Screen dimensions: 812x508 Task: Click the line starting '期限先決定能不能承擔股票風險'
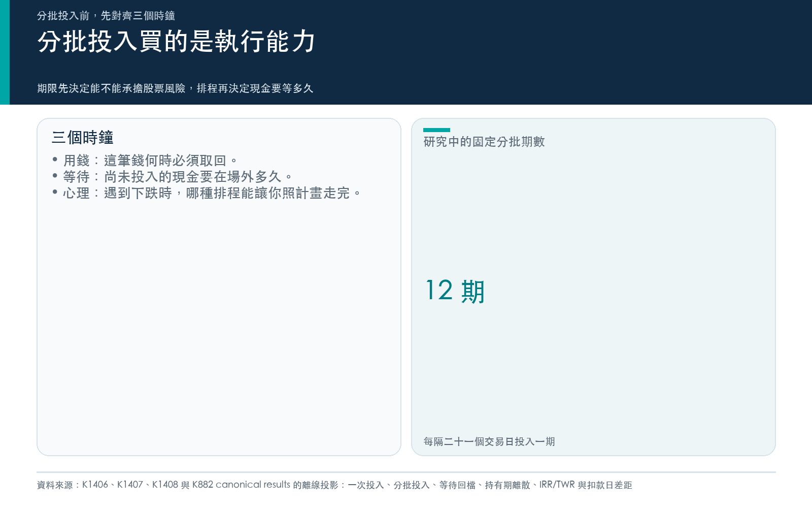(x=175, y=88)
